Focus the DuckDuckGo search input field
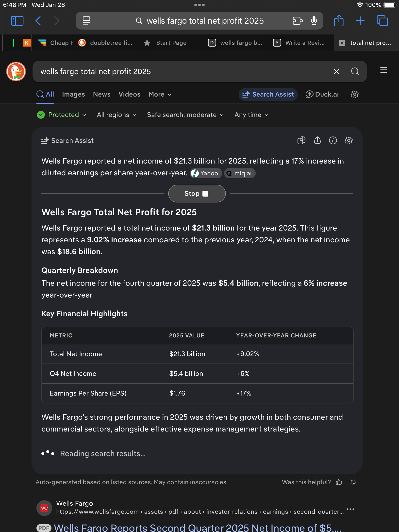Image resolution: width=399 pixels, height=532 pixels. click(182, 71)
